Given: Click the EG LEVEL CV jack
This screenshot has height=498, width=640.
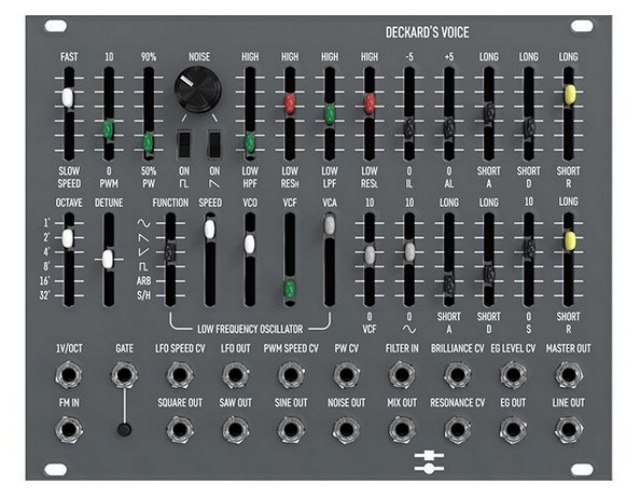Looking at the screenshot, I should tap(513, 375).
